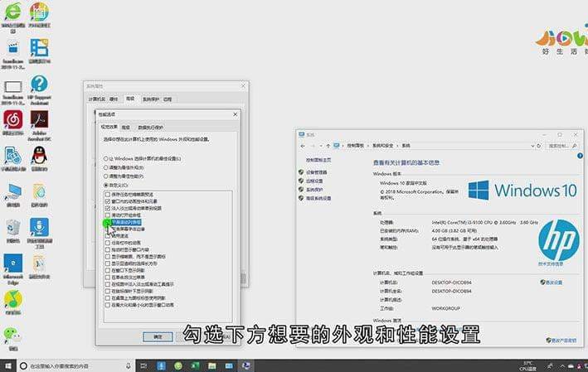Viewport: 588px width, 372px height.
Task: Expand breadcrumb chevron after 控制面板
Action: coord(368,146)
